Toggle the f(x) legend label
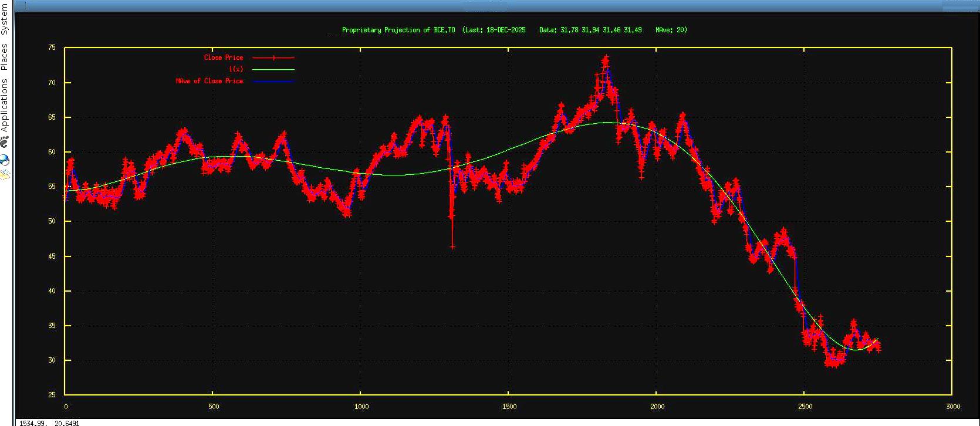This screenshot has width=980, height=426. click(x=235, y=69)
